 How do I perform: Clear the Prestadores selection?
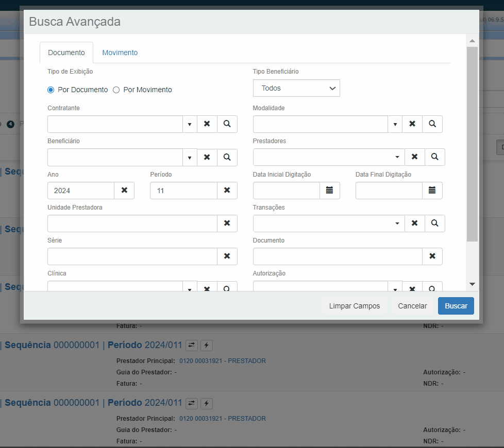(x=414, y=157)
